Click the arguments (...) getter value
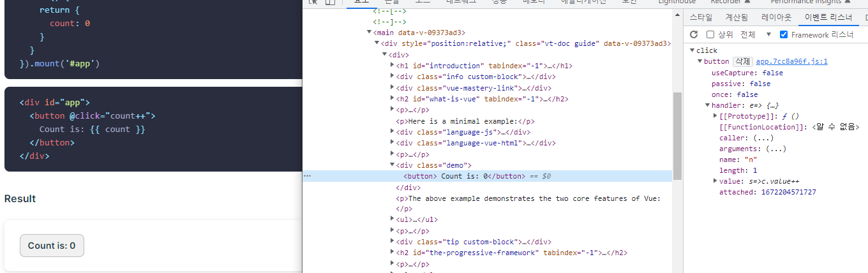The height and width of the screenshot is (273, 868). pos(775,149)
